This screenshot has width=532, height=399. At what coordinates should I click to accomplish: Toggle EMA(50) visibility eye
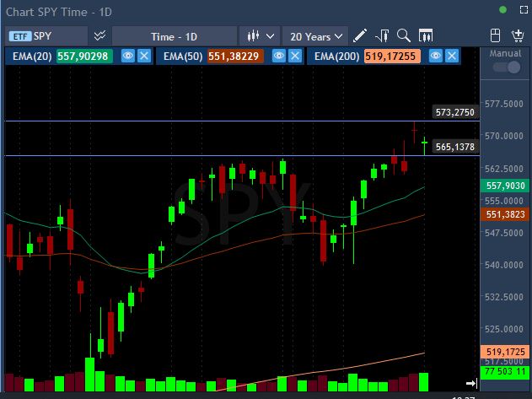279,56
